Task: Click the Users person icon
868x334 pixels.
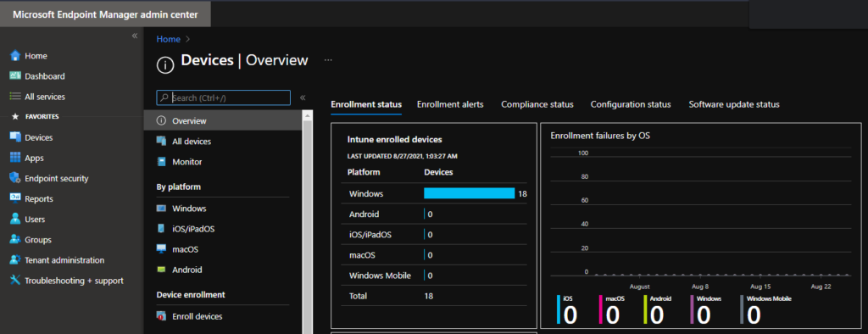Action: 15,220
